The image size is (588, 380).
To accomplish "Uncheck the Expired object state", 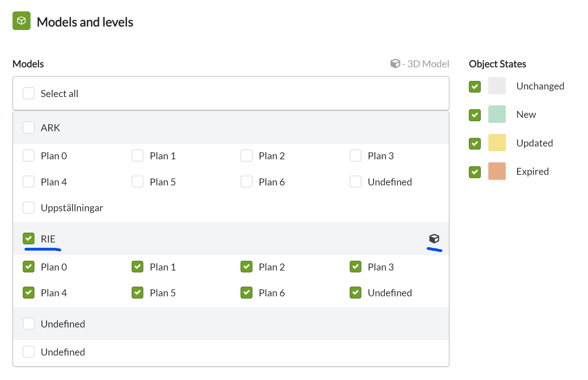I will pyautogui.click(x=475, y=172).
